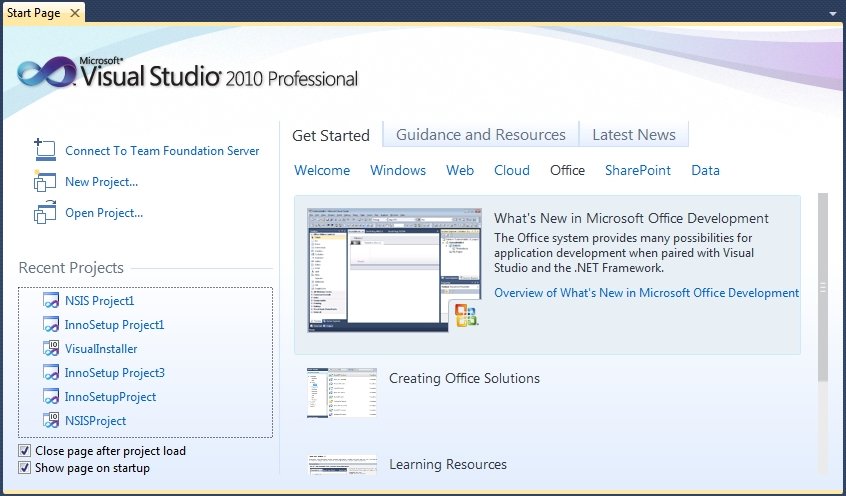Click the Open Project icon
Screen dimensions: 846x496
45,212
